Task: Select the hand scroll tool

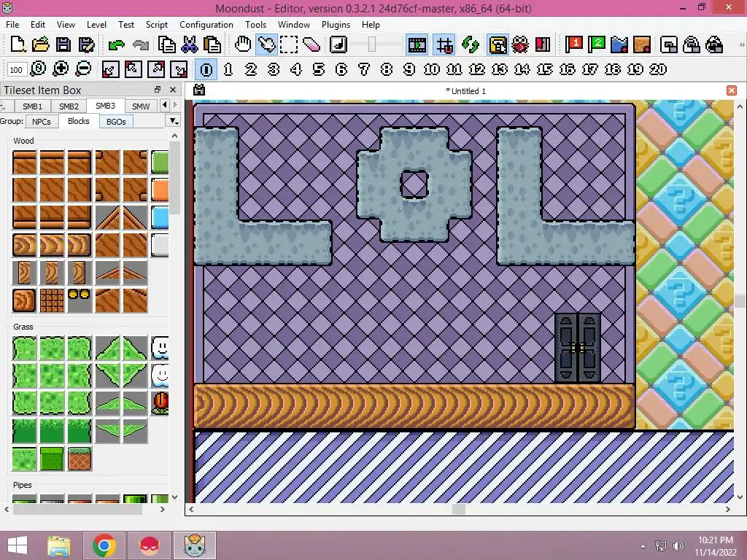Action: click(x=243, y=44)
